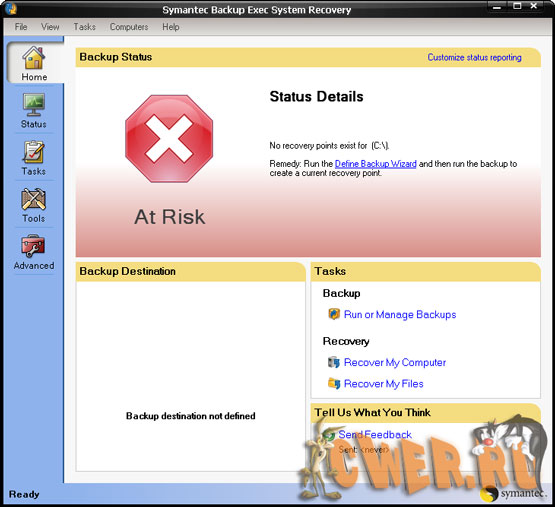Open the Computers menu
Image resolution: width=555 pixels, height=507 pixels.
(x=129, y=27)
